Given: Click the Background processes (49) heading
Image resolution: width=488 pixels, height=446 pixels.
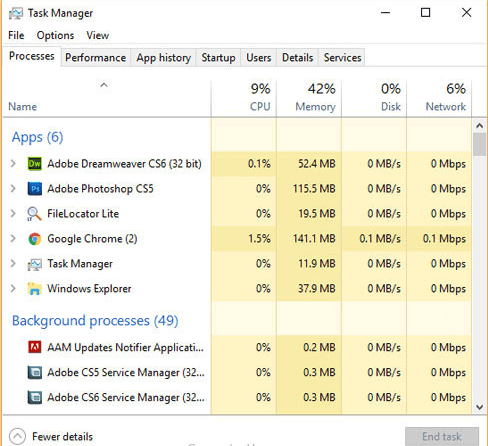Looking at the screenshot, I should (x=95, y=321).
